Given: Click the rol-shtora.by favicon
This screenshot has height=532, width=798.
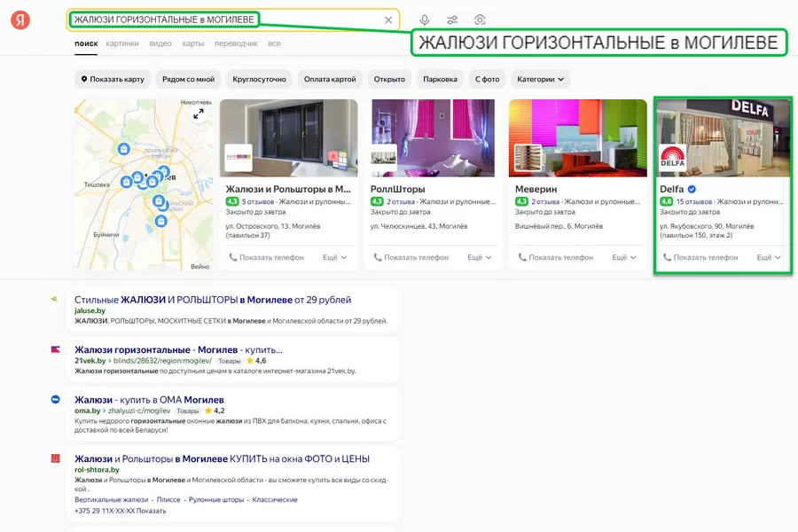Looking at the screenshot, I should (x=56, y=458).
